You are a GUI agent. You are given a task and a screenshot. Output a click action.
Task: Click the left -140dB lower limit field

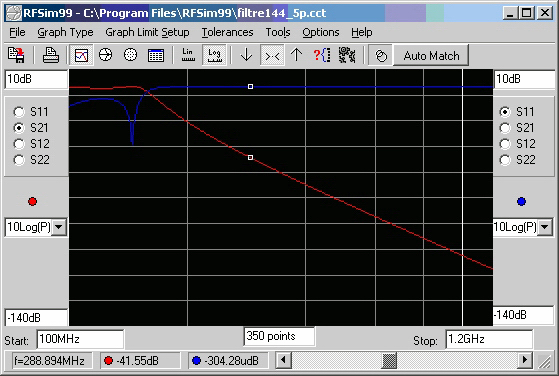coord(36,318)
